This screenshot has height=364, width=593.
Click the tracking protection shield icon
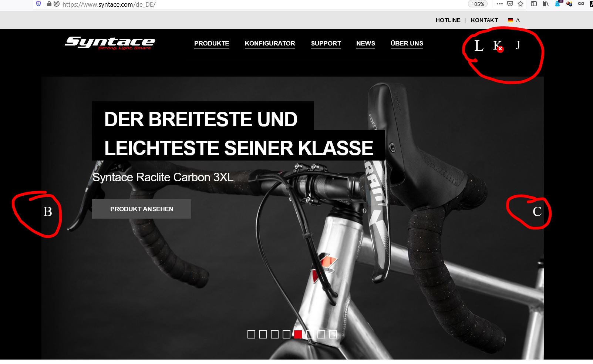[x=38, y=4]
